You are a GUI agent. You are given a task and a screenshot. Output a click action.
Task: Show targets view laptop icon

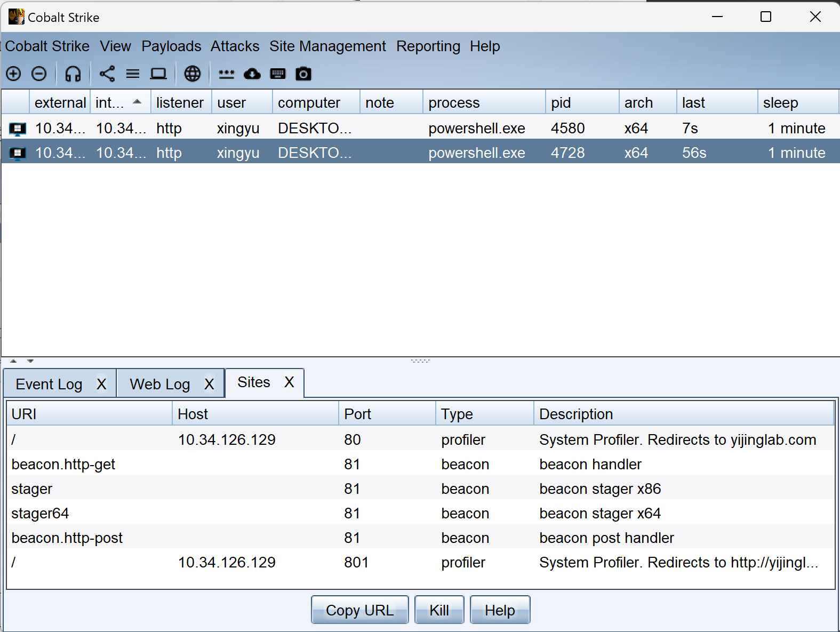pos(158,74)
